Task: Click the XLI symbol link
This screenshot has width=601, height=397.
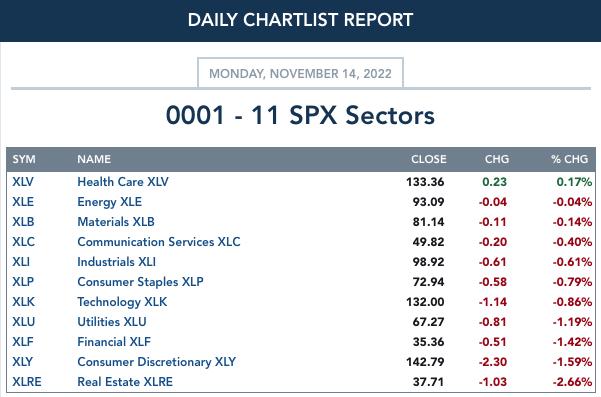Action: coord(21,262)
